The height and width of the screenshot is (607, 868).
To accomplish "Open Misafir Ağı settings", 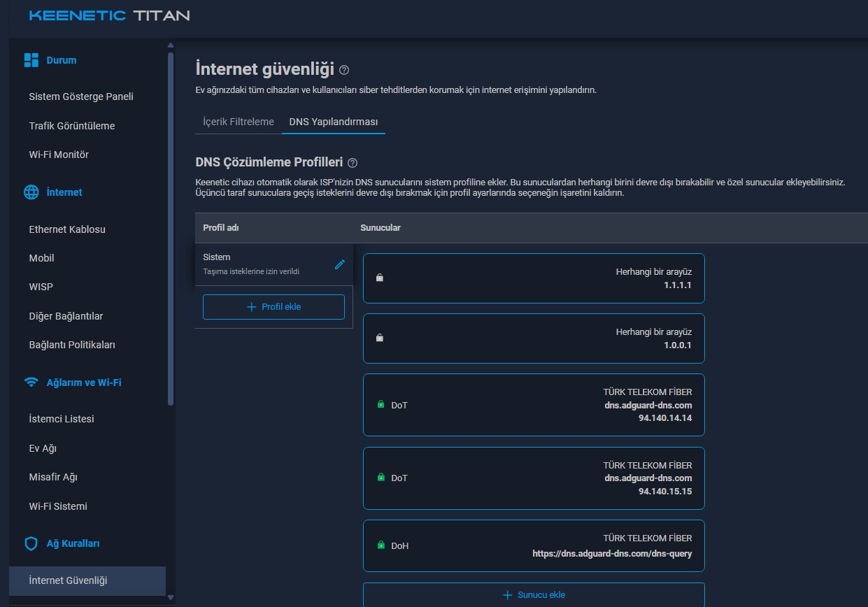I will point(53,477).
